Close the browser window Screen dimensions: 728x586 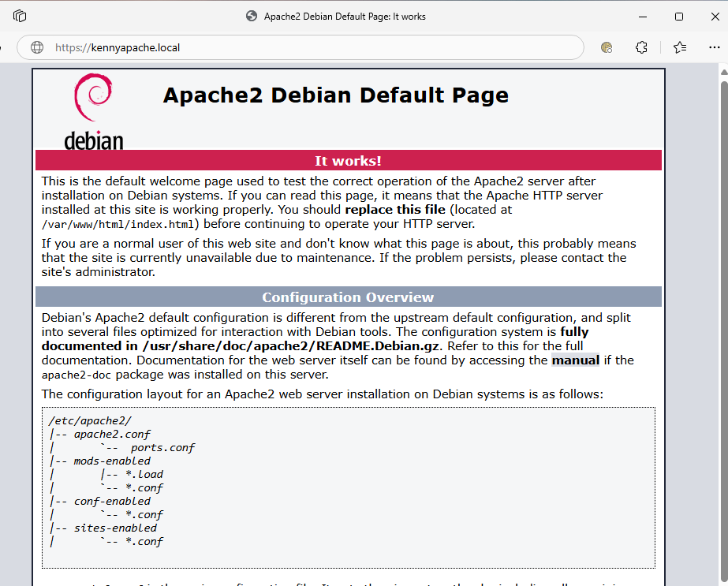(x=715, y=17)
